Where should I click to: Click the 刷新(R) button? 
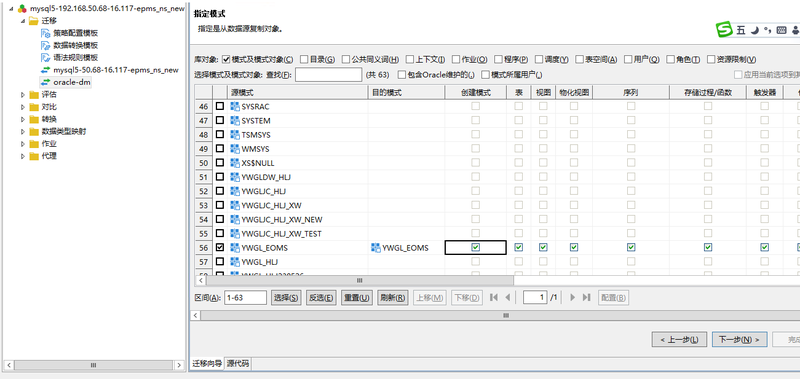[392, 298]
